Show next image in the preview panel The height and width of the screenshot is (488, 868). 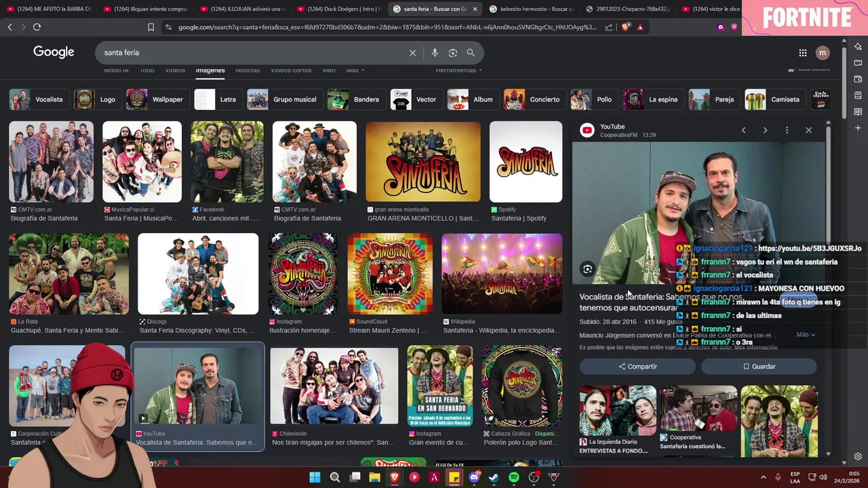[x=765, y=130]
